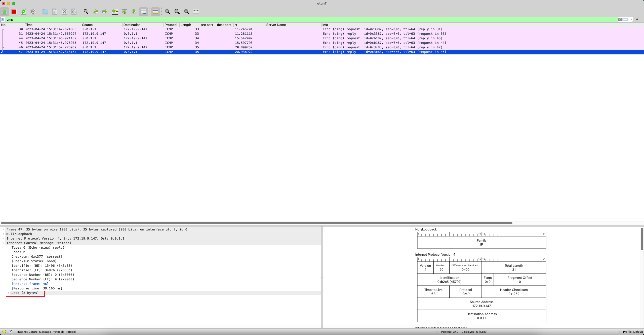This screenshot has height=335, width=644.
Task: Expand the Data (3 bytes) node
Action: (8, 293)
